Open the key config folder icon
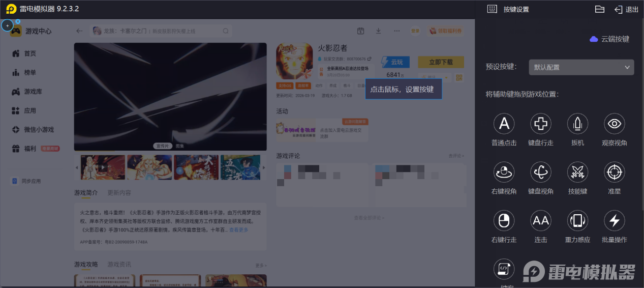 [599, 9]
